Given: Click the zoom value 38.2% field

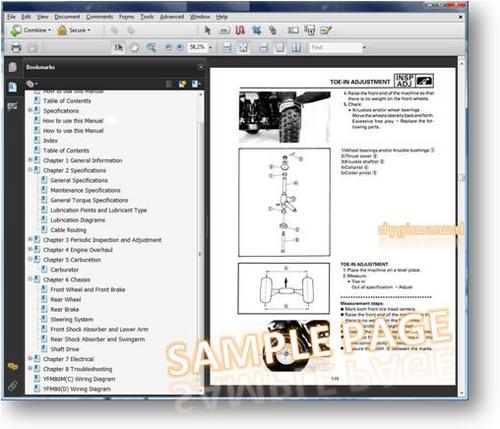Looking at the screenshot, I should coord(197,47).
